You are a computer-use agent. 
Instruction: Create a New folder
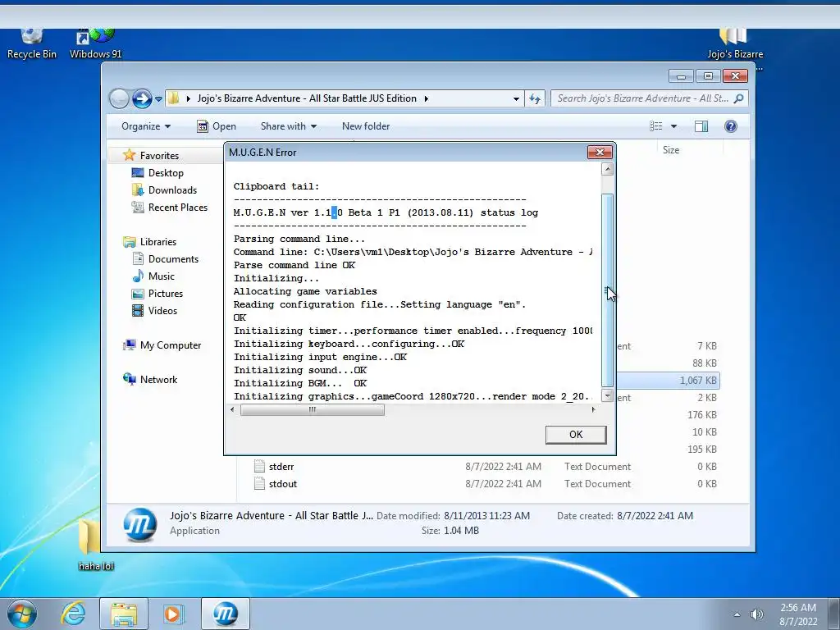tap(366, 126)
